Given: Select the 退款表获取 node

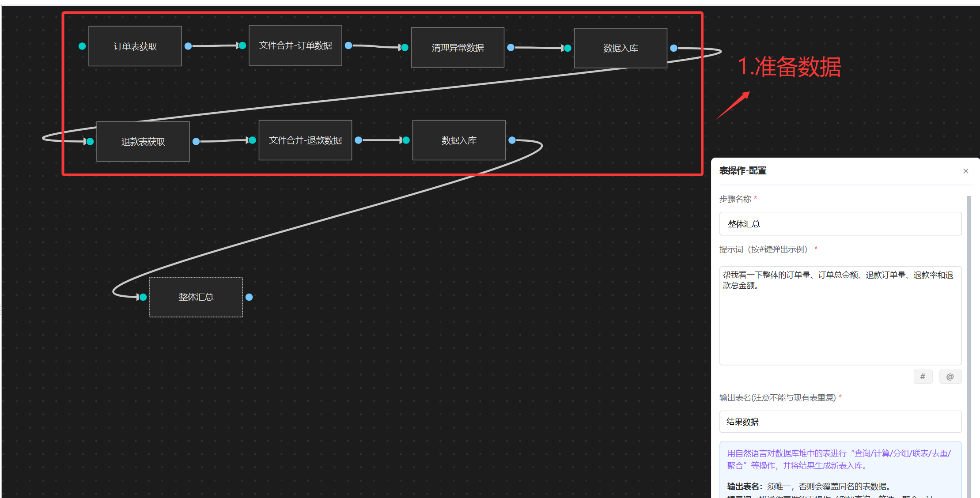Looking at the screenshot, I should click(x=143, y=142).
